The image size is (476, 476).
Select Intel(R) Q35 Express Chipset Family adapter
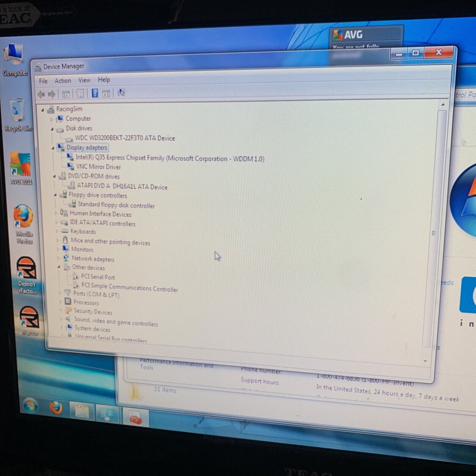pyautogui.click(x=170, y=158)
